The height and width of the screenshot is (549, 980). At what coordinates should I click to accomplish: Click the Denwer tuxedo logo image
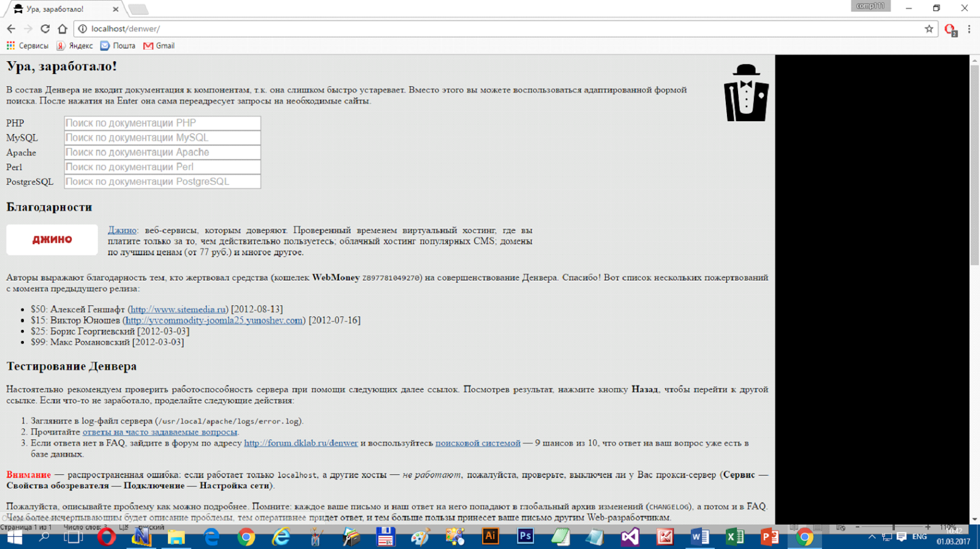[746, 92]
